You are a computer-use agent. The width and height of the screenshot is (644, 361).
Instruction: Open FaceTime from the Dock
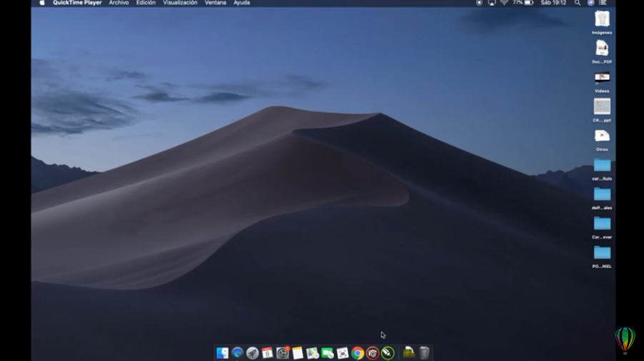click(x=327, y=353)
